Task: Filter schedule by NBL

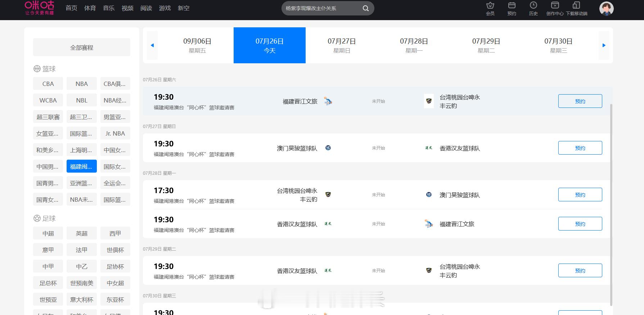Action: [82, 100]
